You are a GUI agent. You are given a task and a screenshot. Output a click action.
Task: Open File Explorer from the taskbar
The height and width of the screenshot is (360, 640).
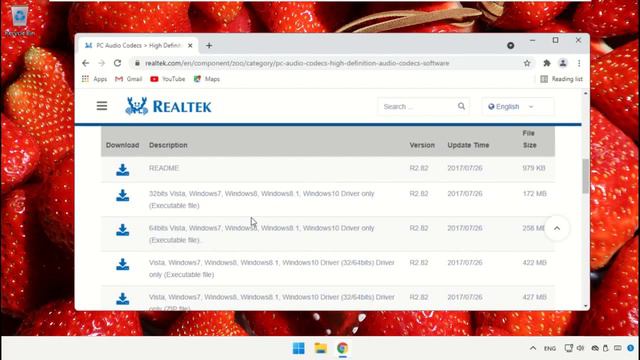[x=320, y=348]
